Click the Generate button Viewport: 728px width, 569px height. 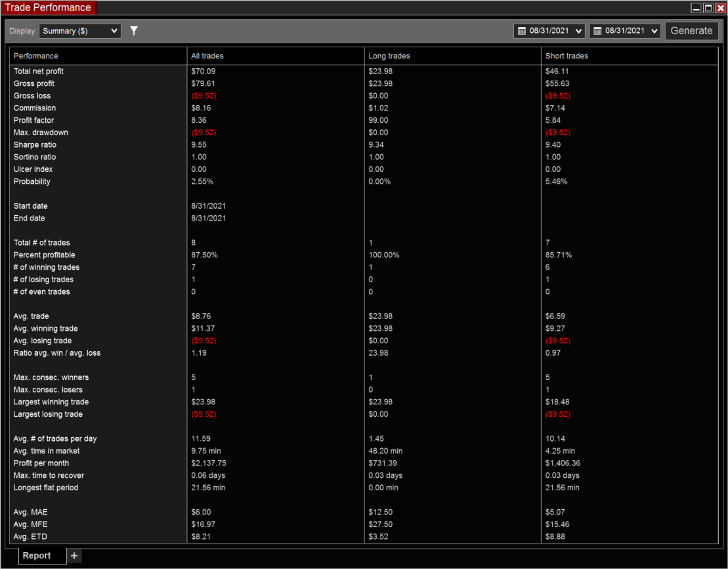(691, 31)
